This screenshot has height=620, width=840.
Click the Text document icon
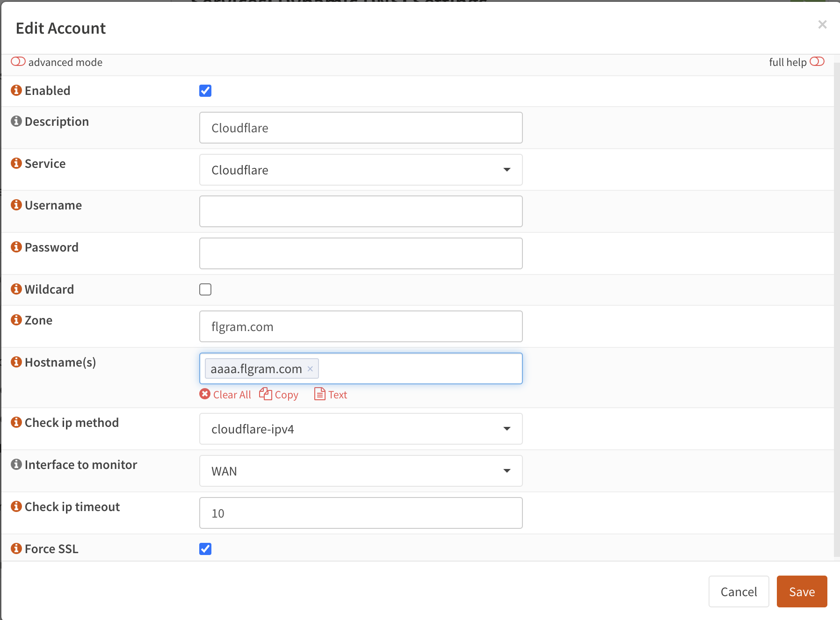pos(320,394)
